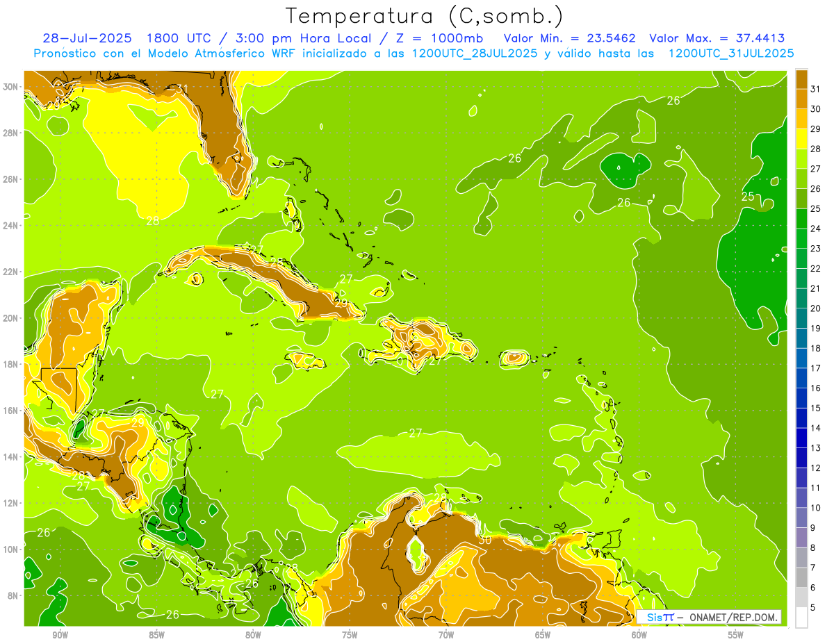Click the '85W' longitude label
834x644 pixels.
[156, 635]
